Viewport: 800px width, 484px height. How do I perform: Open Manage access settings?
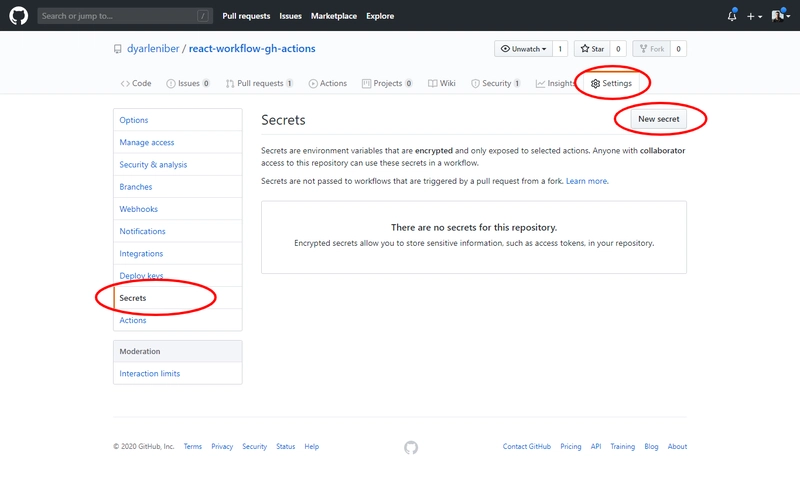tap(178, 142)
